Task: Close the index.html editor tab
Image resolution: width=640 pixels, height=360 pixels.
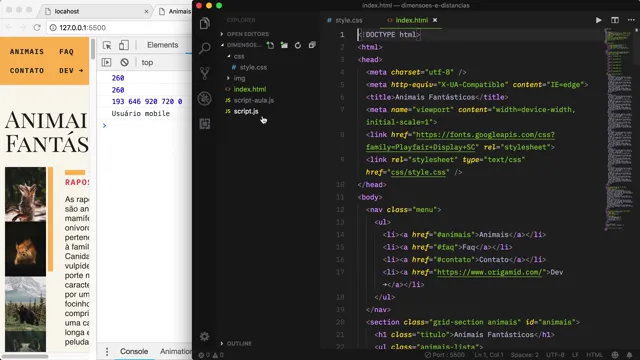Action: tap(435, 20)
